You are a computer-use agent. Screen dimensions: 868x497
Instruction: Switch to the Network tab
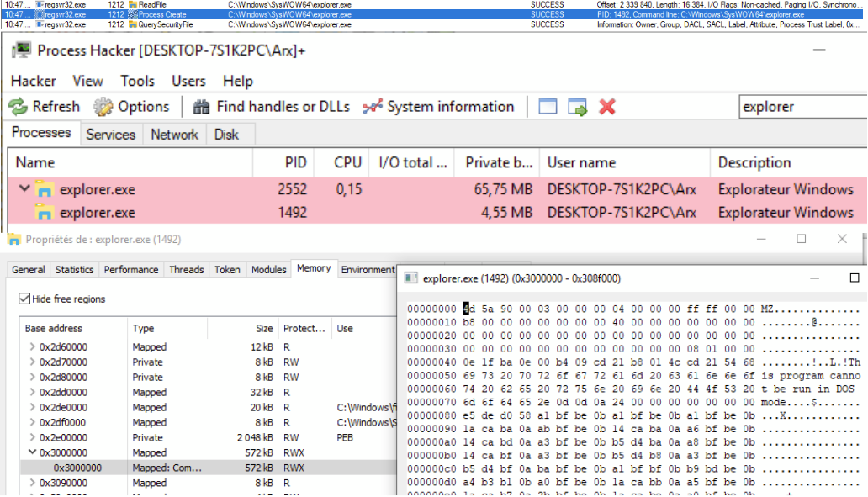[174, 135]
